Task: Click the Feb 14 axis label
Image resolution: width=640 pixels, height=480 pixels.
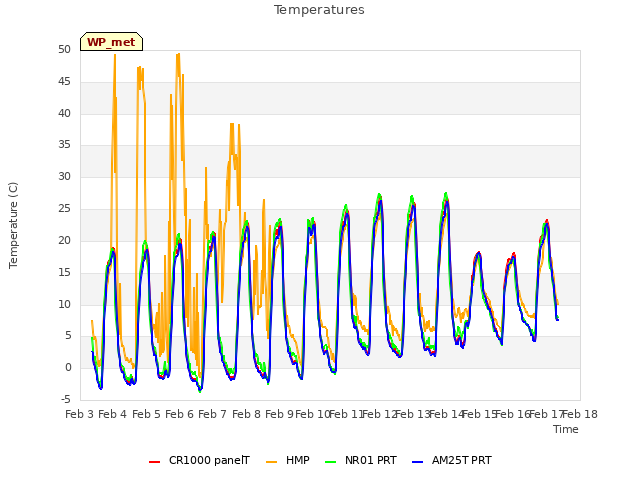Action: pos(447,414)
